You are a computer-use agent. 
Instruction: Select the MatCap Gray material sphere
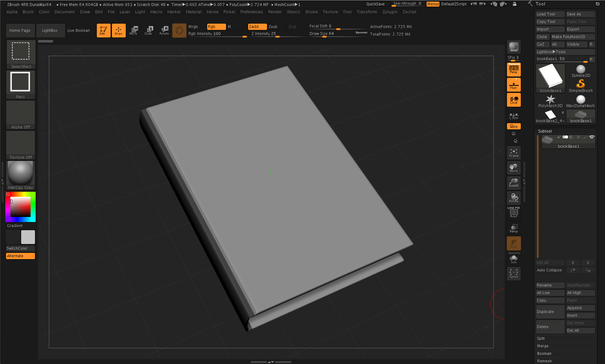pos(20,173)
